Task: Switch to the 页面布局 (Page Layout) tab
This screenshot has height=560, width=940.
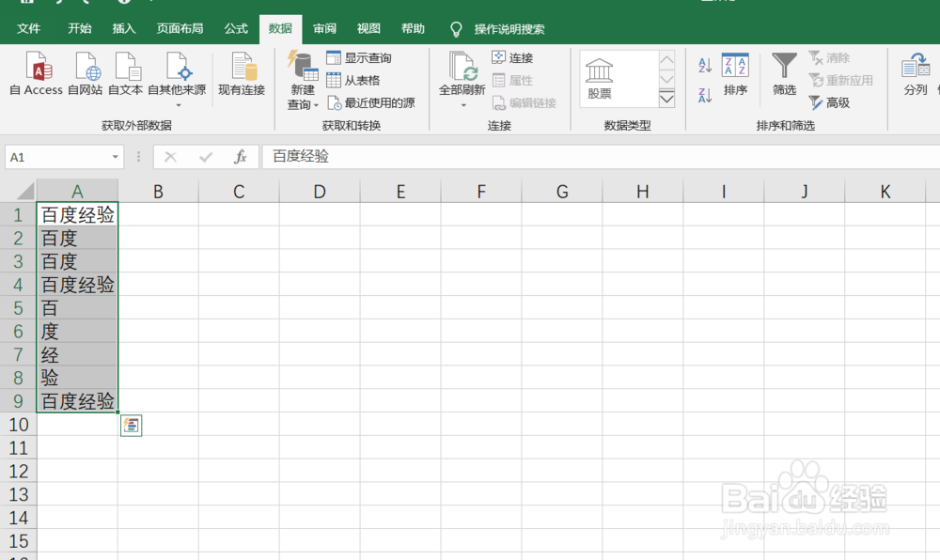Action: 180,29
